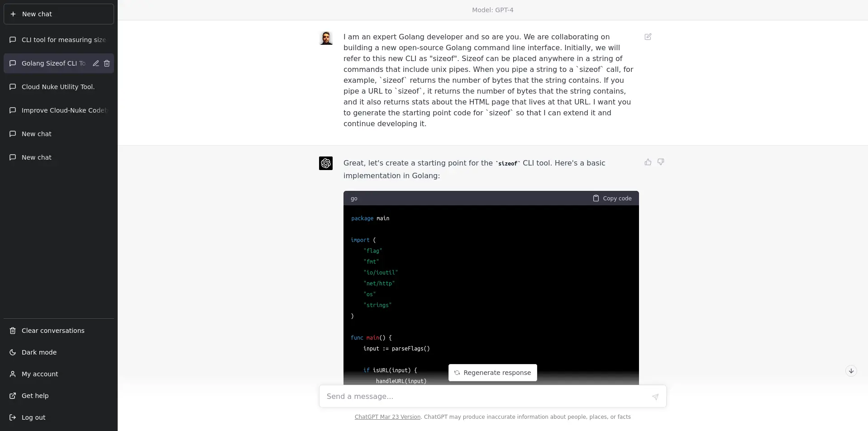
Task: Give the response a thumbs up
Action: pos(648,162)
